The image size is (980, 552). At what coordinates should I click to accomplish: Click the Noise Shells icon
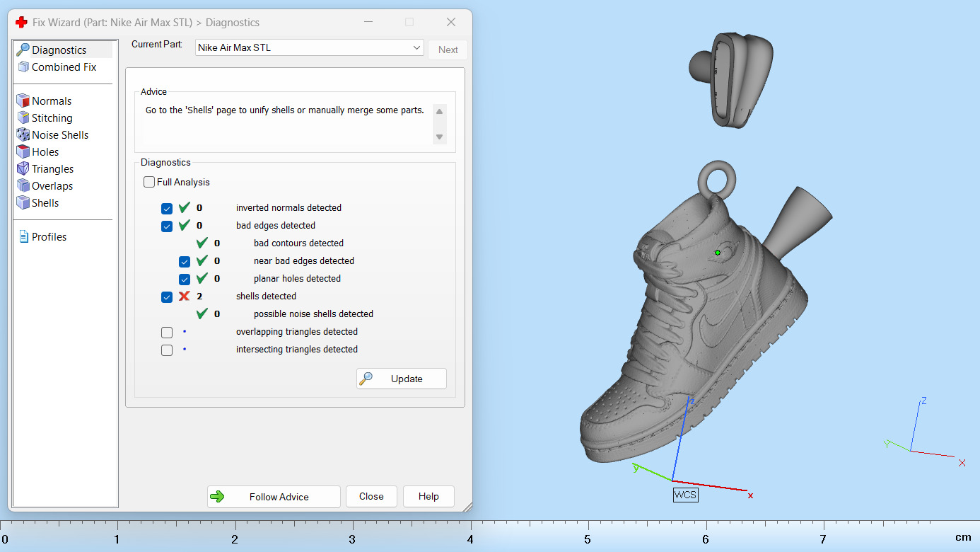(23, 134)
